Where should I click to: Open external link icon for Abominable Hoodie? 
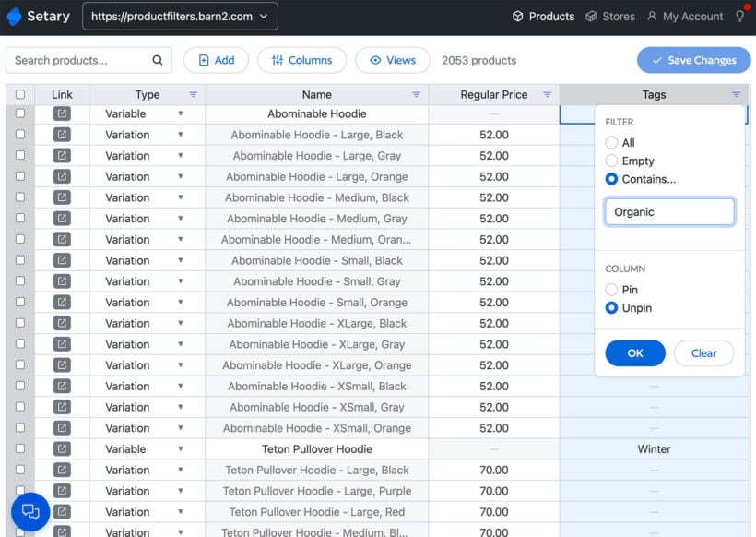point(62,114)
